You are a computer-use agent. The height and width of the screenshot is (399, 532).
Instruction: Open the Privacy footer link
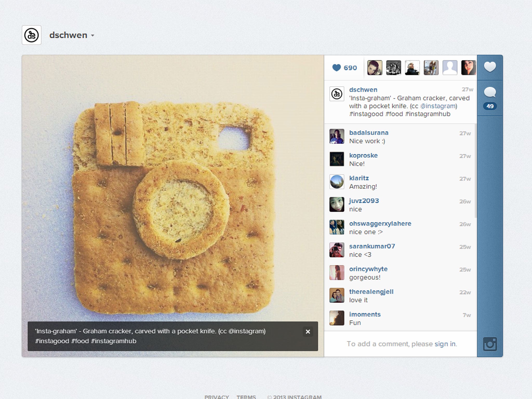click(x=216, y=397)
